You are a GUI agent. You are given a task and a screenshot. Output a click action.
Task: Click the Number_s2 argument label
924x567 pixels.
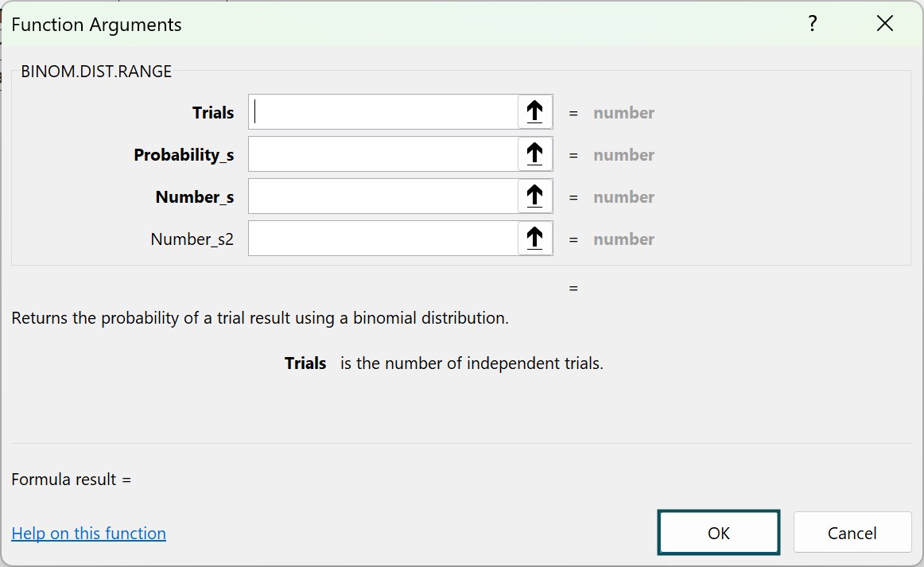(x=192, y=239)
